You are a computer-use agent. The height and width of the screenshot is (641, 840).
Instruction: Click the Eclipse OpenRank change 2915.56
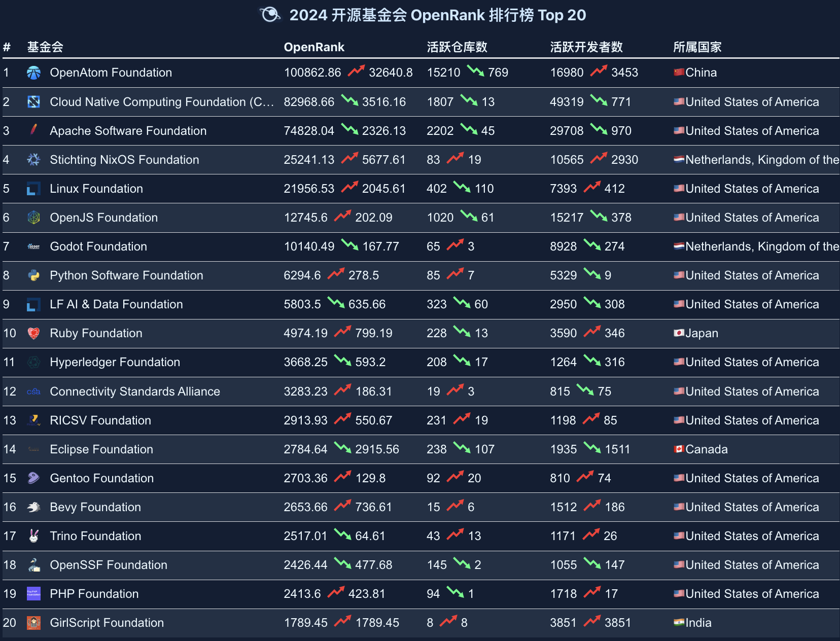click(377, 449)
